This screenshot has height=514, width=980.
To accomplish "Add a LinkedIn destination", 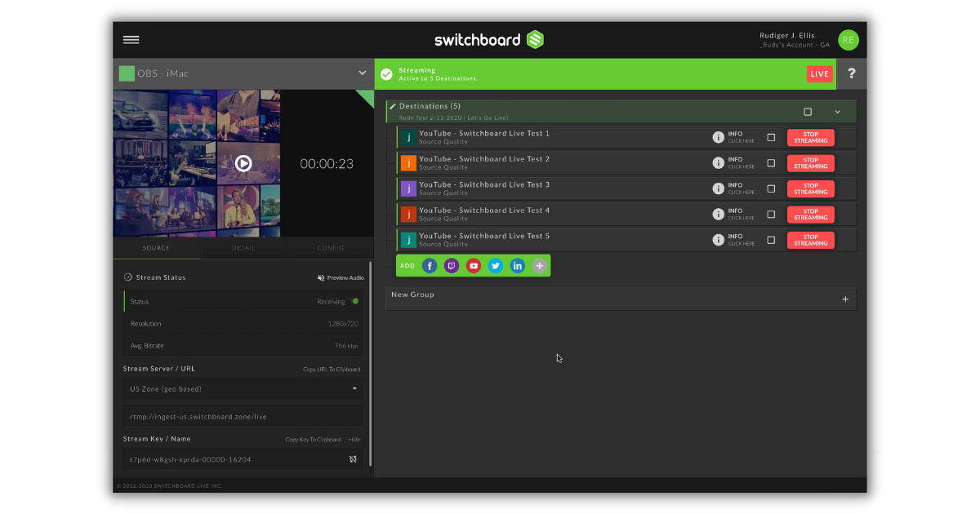I will point(518,265).
